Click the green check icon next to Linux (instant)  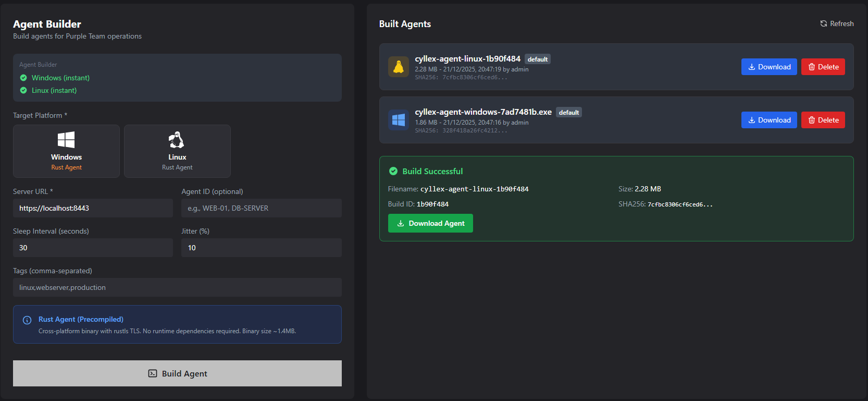23,90
